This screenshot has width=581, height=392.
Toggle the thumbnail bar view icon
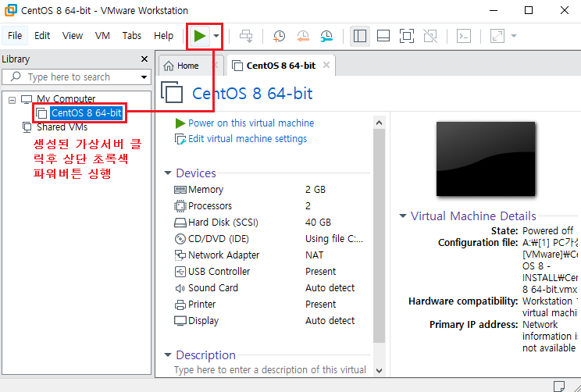click(x=383, y=36)
